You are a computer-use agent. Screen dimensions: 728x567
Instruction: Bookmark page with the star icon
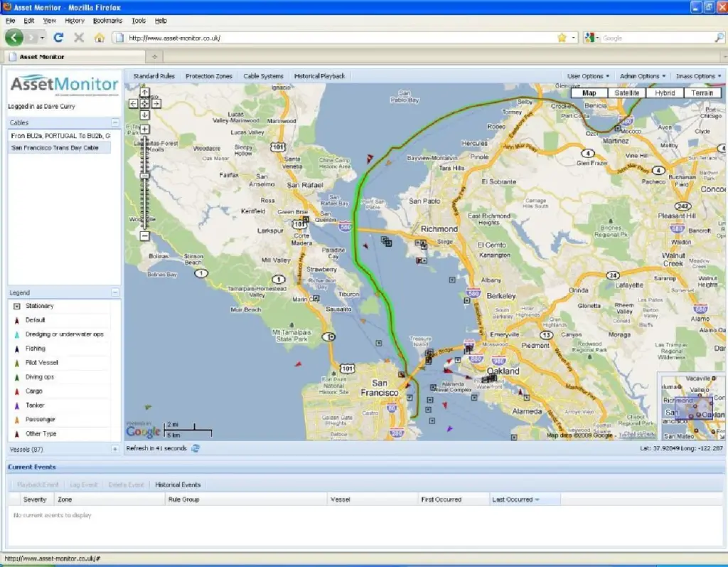(x=562, y=38)
